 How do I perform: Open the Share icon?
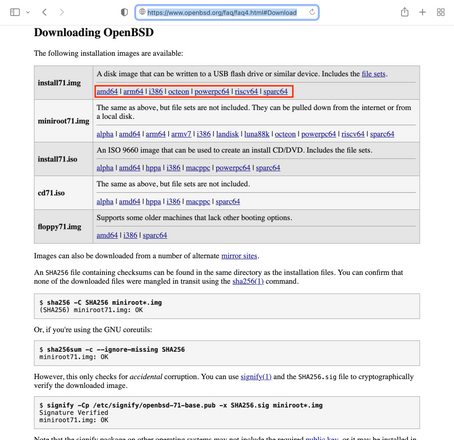click(x=405, y=12)
